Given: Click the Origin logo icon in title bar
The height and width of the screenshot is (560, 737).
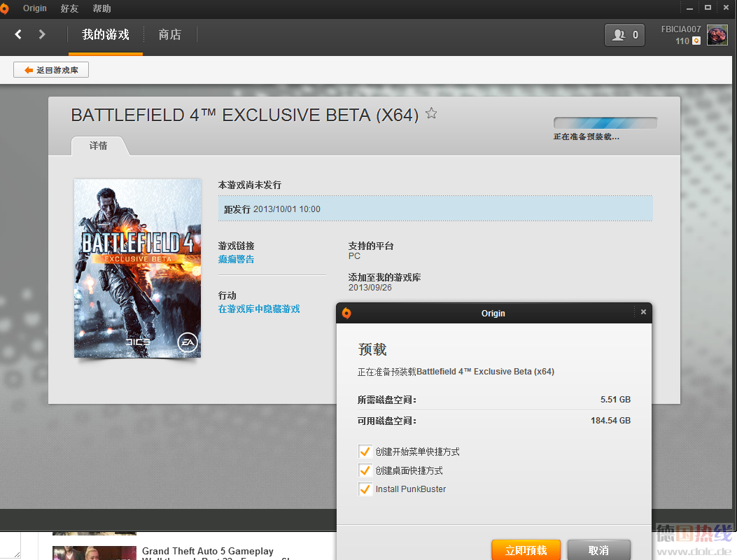Looking at the screenshot, I should pyautogui.click(x=4, y=8).
